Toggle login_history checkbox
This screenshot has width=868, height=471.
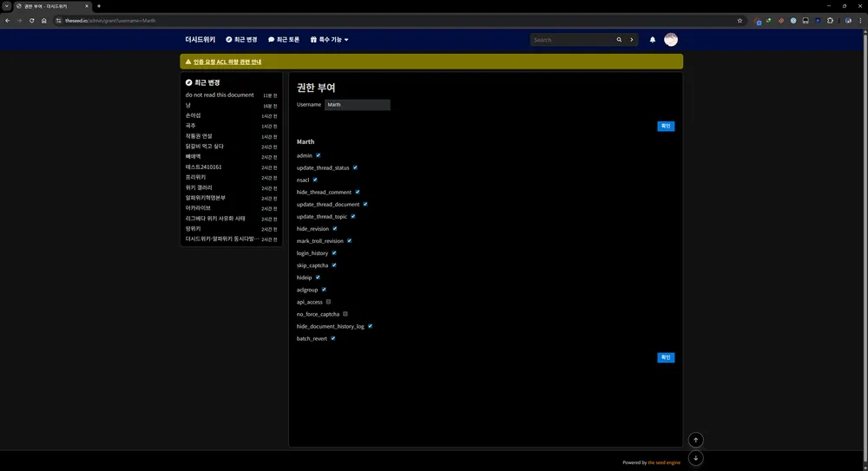334,253
